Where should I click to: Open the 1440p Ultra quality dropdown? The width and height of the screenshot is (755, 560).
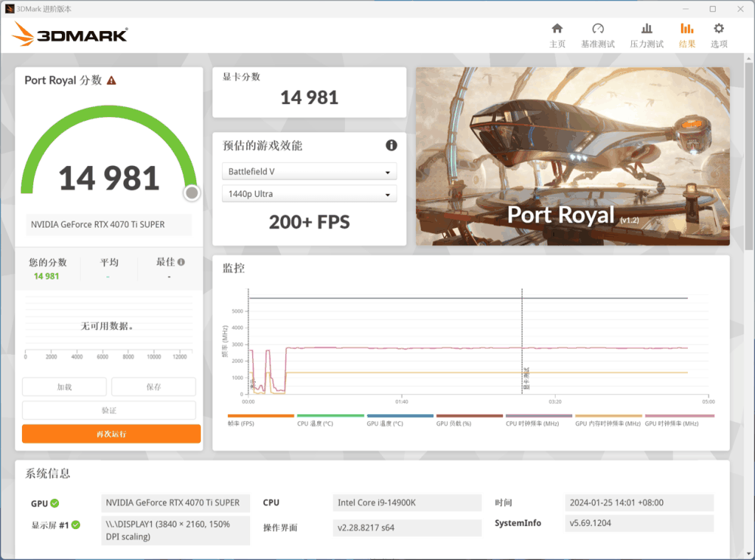pyautogui.click(x=309, y=193)
